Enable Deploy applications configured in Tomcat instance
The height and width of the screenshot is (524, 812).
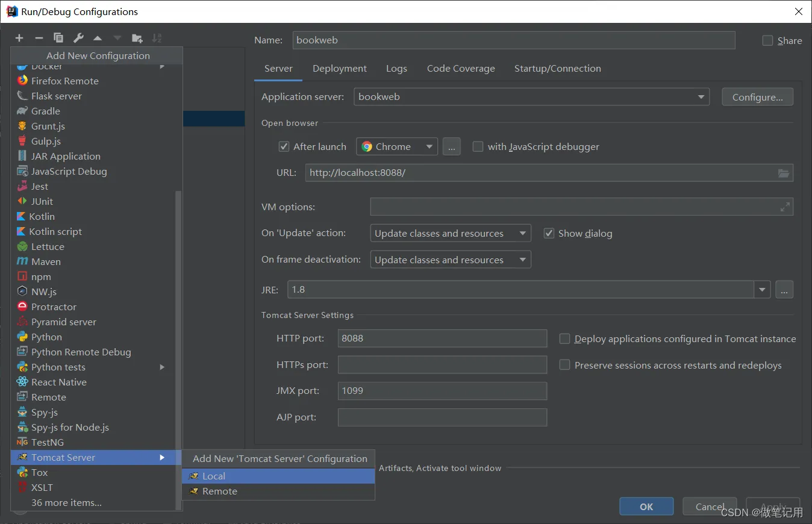(x=564, y=338)
